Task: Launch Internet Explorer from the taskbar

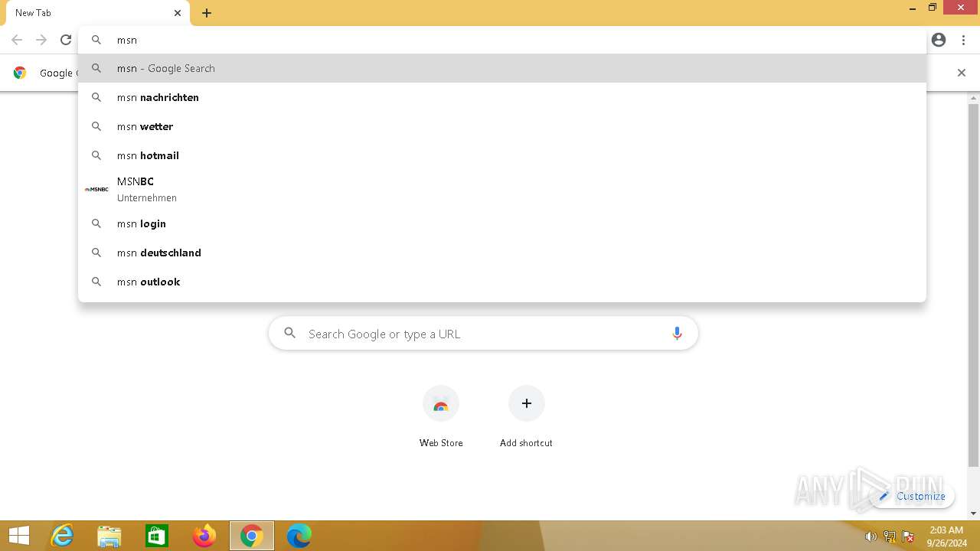Action: click(62, 536)
